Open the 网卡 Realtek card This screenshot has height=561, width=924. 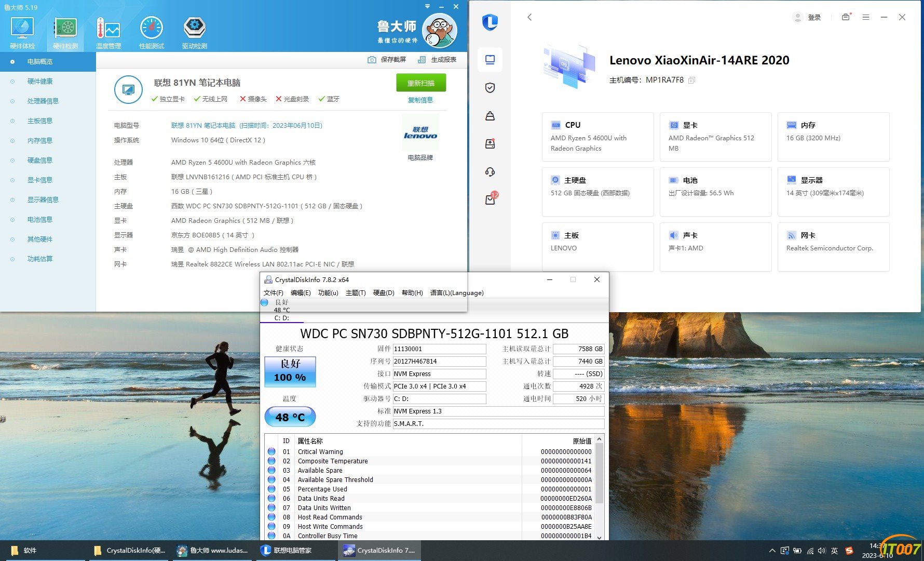click(834, 247)
